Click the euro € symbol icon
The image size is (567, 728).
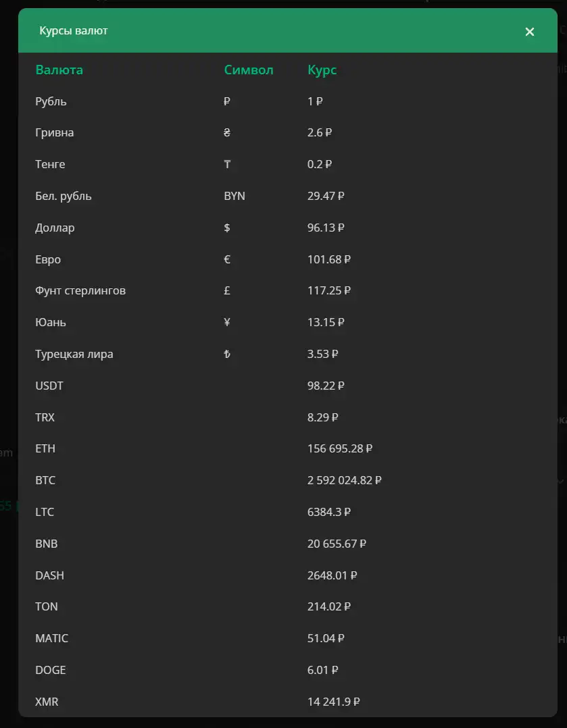[227, 259]
